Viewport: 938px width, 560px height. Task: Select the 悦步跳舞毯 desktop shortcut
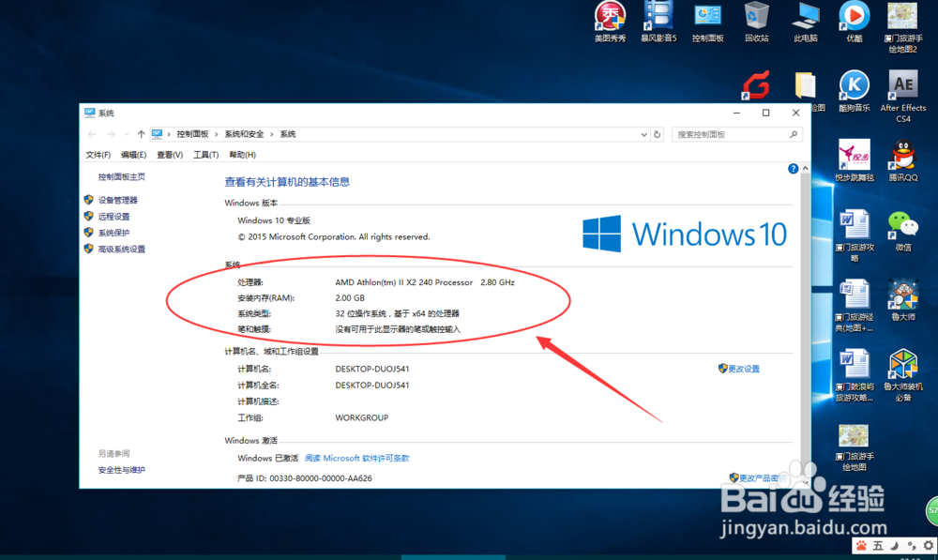[x=855, y=160]
